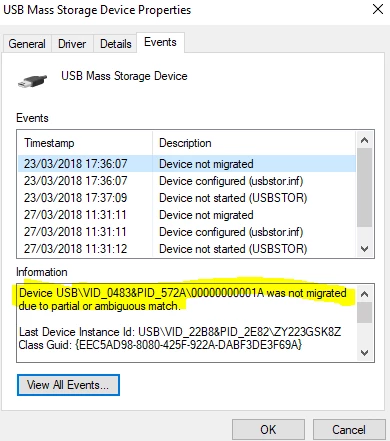Click the Information box scroll down arrow

365,353
